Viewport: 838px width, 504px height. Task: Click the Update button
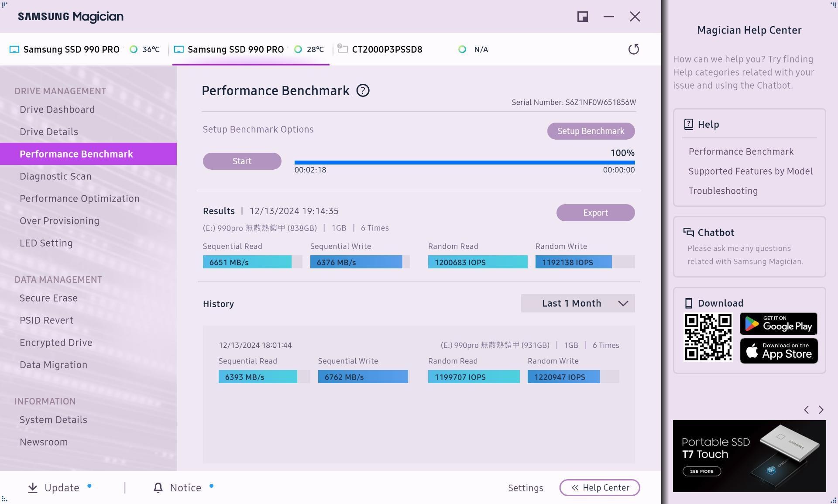pos(59,488)
